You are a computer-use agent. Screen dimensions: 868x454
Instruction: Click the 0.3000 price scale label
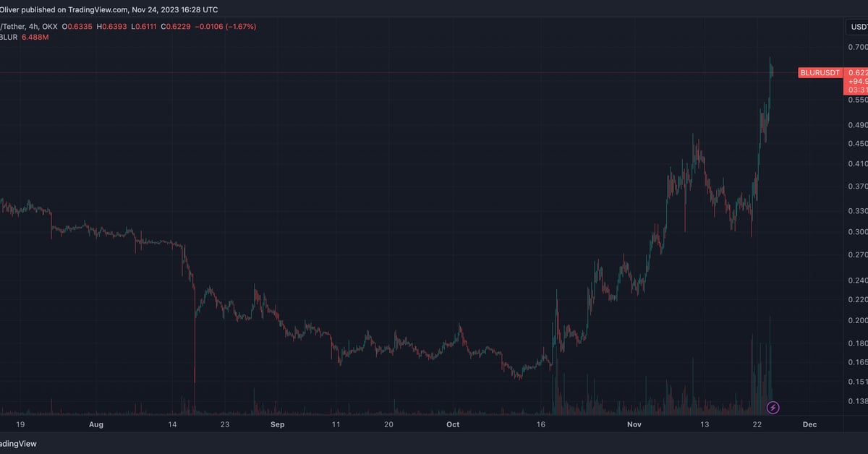click(858, 232)
